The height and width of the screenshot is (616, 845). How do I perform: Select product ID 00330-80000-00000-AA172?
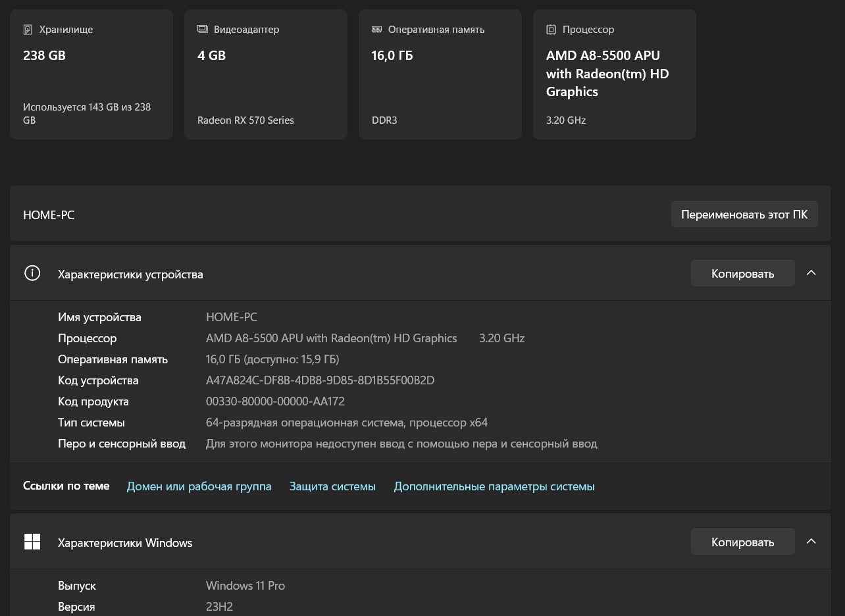coord(276,401)
